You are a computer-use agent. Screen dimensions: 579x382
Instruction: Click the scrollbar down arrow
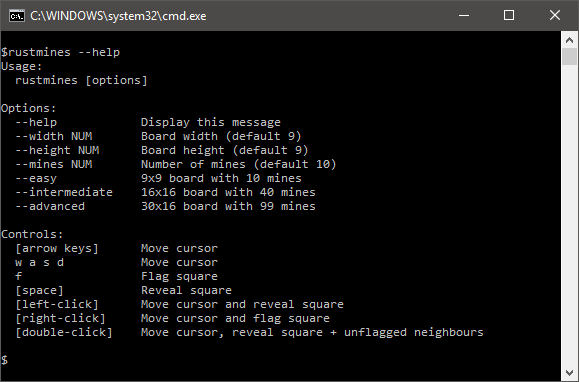(569, 373)
